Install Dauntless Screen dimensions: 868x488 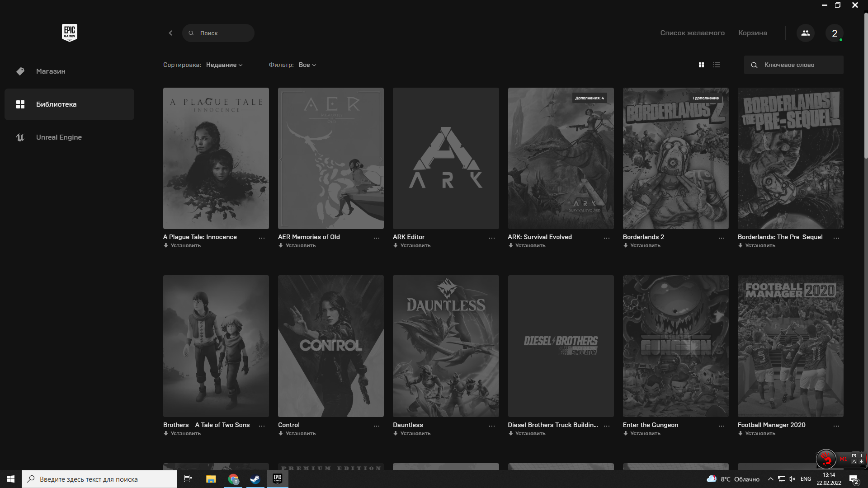click(412, 434)
